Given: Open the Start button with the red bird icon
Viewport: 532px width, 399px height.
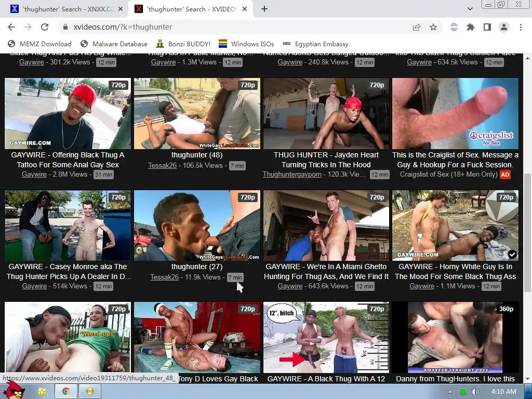Looking at the screenshot, I should click(14, 391).
